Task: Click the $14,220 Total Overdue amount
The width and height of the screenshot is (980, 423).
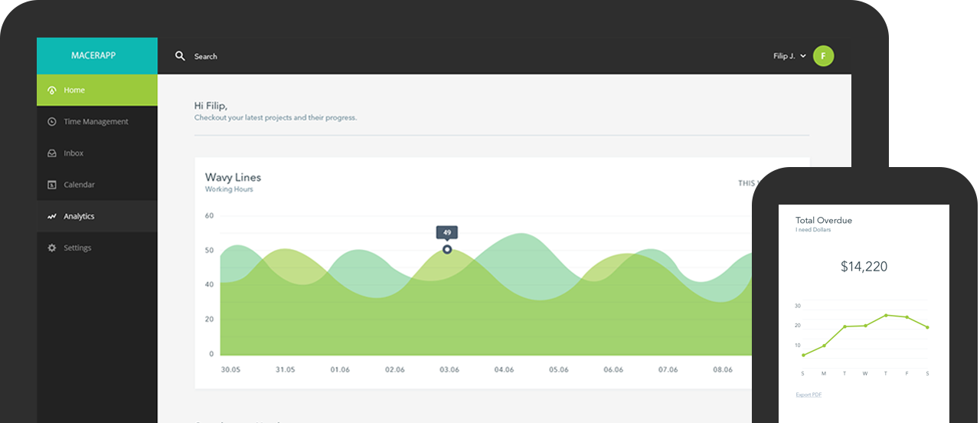Action: 864,267
